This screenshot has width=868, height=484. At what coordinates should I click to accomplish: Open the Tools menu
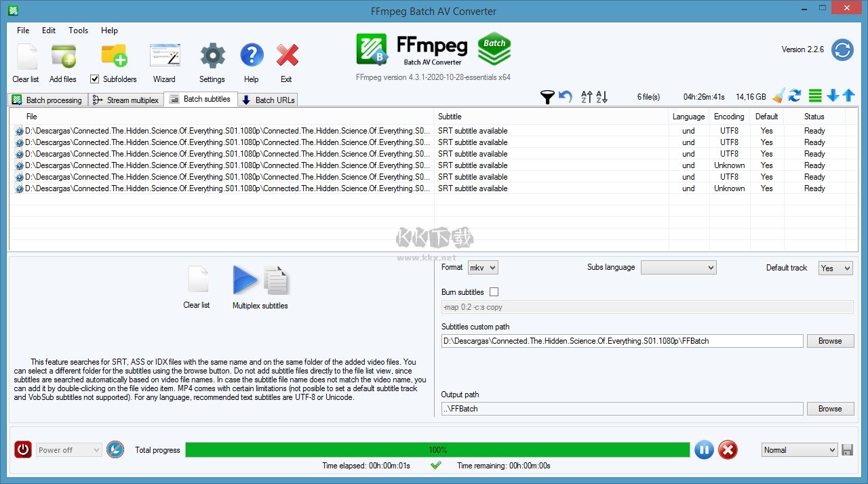[x=79, y=31]
